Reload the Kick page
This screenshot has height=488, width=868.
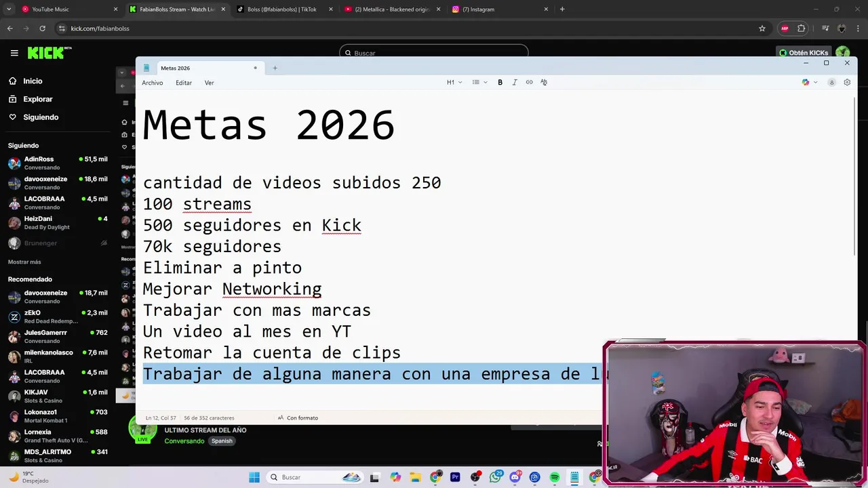point(42,28)
